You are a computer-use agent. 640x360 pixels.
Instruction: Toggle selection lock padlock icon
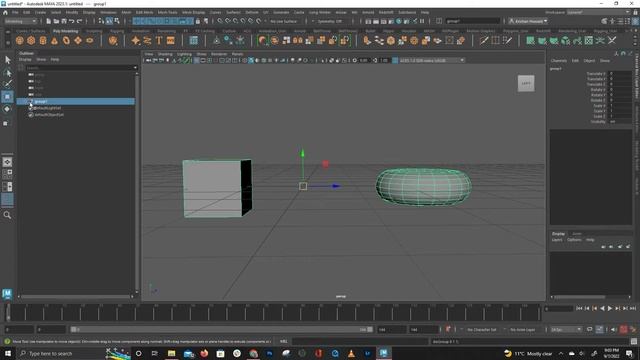tap(198, 21)
